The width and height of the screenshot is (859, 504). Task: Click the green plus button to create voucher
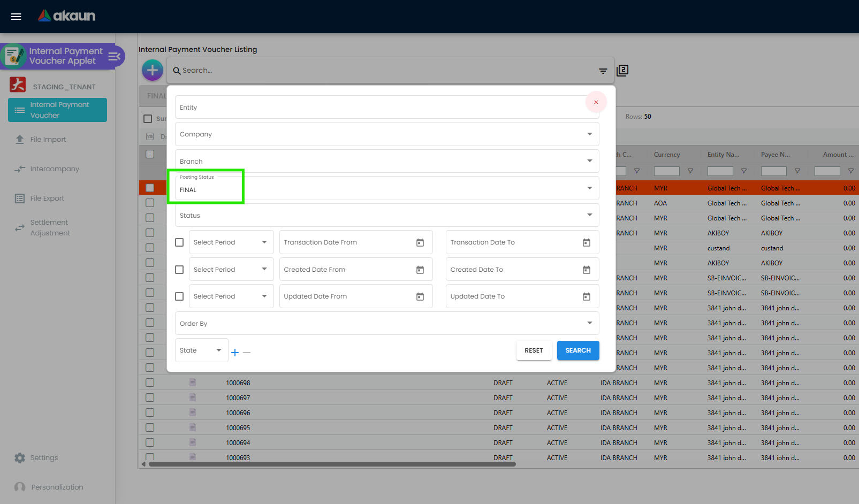tap(152, 70)
